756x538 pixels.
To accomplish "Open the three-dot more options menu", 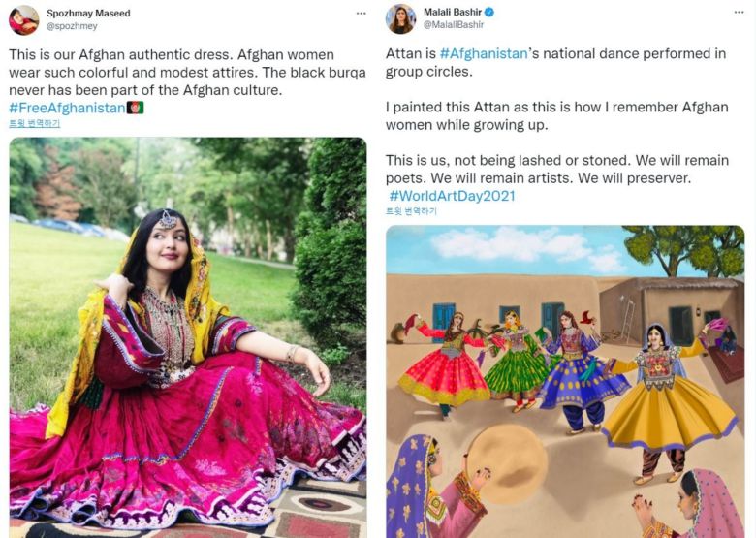I will 362,14.
